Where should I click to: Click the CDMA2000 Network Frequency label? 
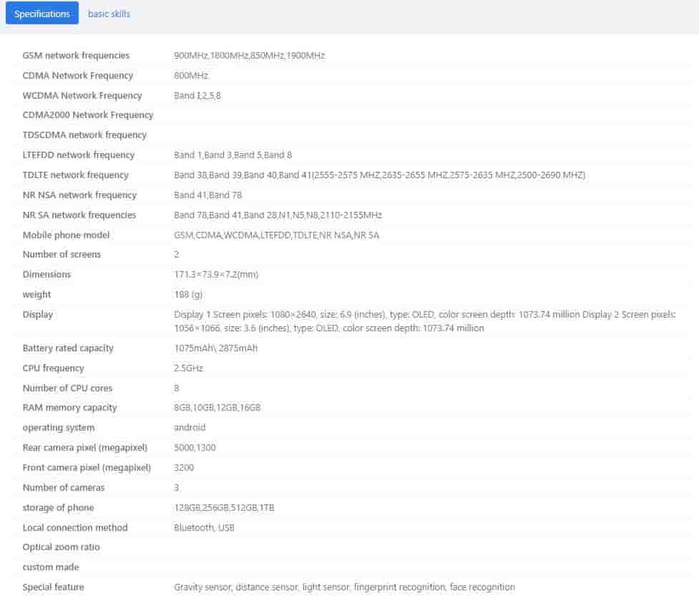[x=88, y=114]
